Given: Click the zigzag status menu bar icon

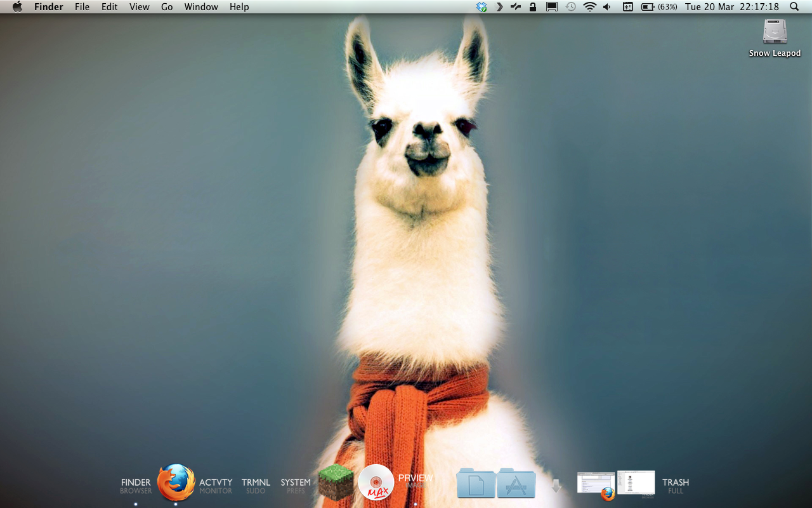Looking at the screenshot, I should point(516,7).
